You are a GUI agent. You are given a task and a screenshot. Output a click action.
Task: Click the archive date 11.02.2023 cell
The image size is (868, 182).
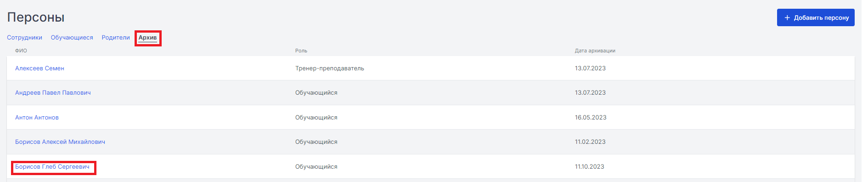(590, 142)
